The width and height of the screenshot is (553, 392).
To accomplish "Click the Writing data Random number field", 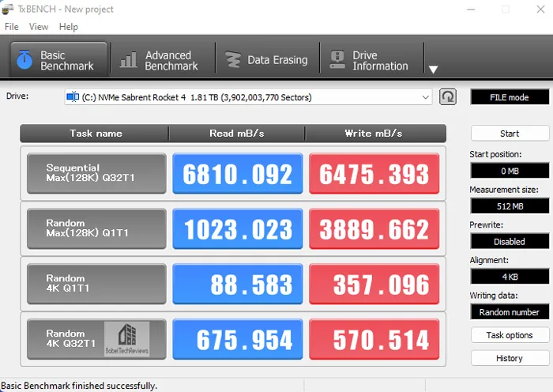I will [x=510, y=312].
